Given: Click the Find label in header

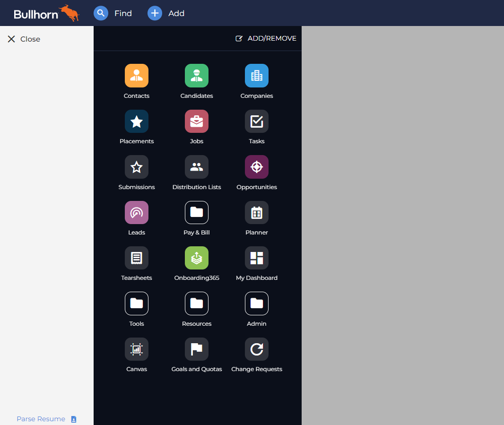Looking at the screenshot, I should (x=123, y=13).
